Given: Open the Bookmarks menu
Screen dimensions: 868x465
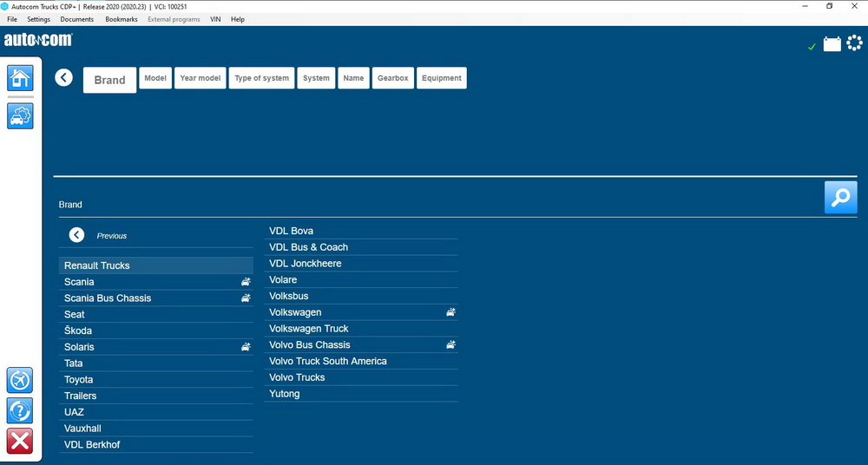Looking at the screenshot, I should 121,19.
